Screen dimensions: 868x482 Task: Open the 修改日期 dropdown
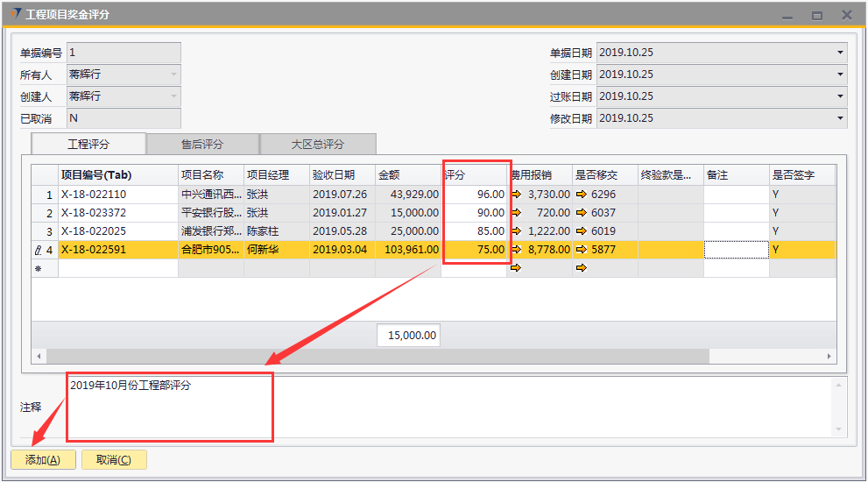click(x=840, y=118)
